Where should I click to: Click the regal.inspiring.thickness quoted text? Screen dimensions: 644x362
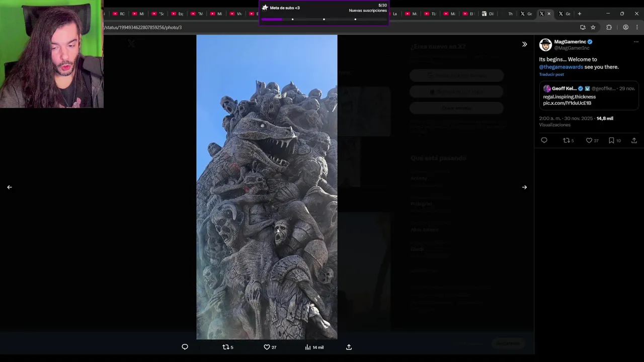coord(569,97)
